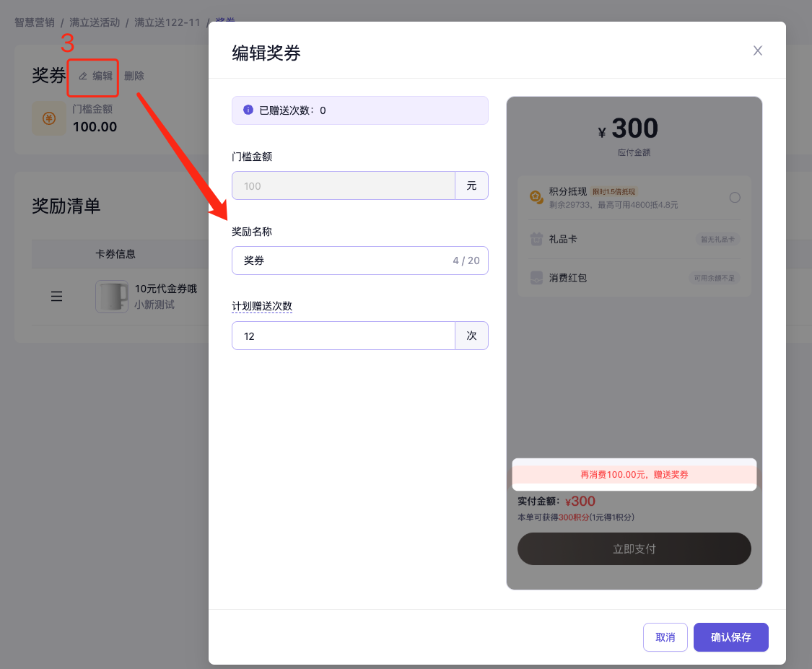Screen dimensions: 812x669
Task: Go to 满立送122-11 breadcrumb
Action: 167,22
